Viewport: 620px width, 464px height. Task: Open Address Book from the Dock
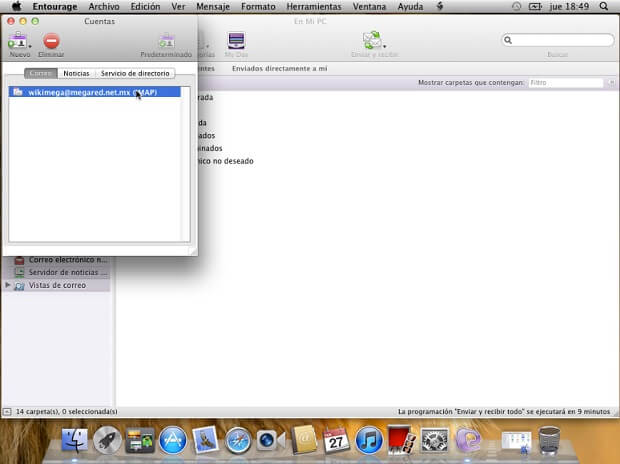[303, 440]
